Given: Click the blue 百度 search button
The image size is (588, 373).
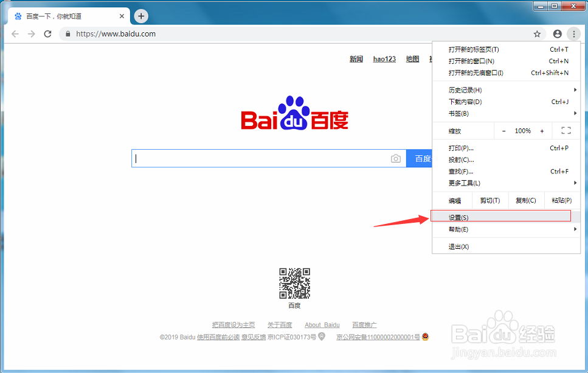Looking at the screenshot, I should point(420,158).
